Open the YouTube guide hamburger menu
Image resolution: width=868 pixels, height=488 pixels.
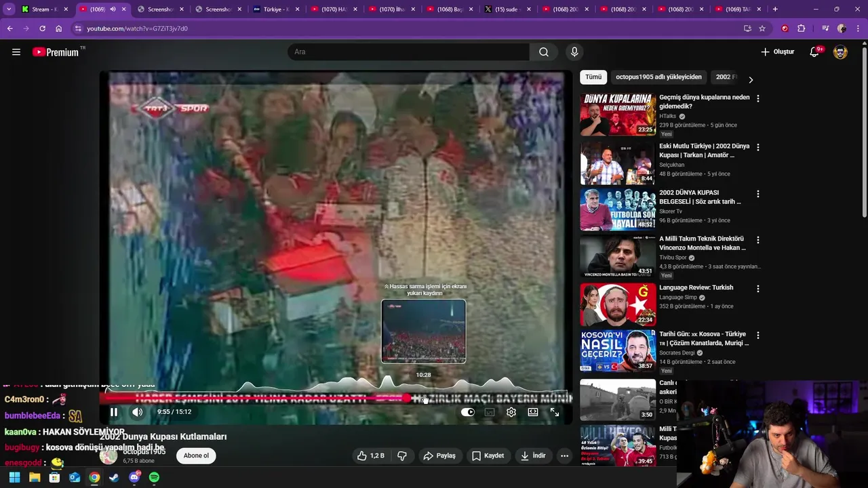[16, 52]
